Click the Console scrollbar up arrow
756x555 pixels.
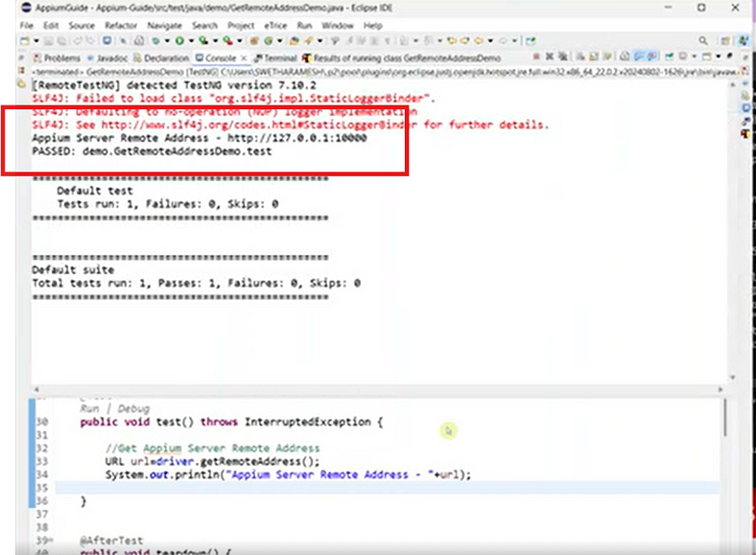tap(733, 84)
